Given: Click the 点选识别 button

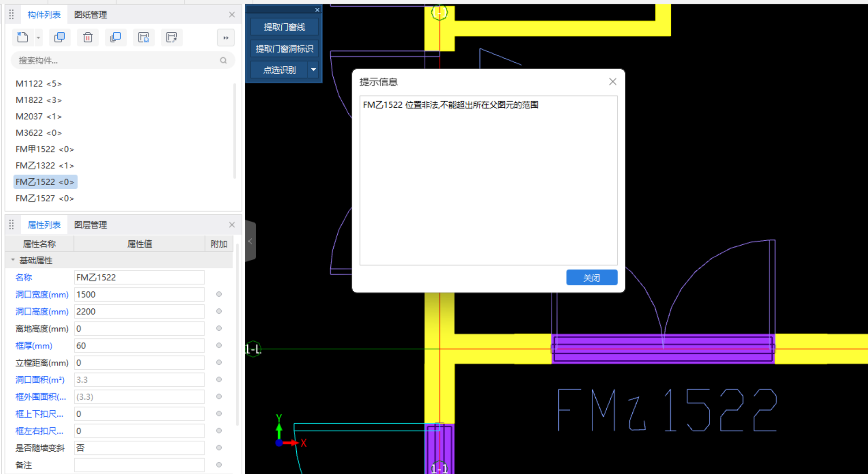Looking at the screenshot, I should 279,70.
